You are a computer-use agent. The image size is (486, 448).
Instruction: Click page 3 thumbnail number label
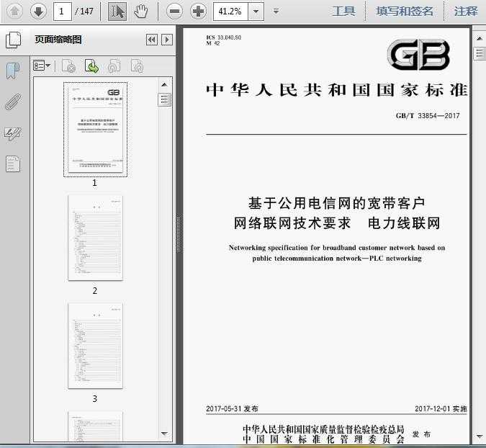click(95, 399)
